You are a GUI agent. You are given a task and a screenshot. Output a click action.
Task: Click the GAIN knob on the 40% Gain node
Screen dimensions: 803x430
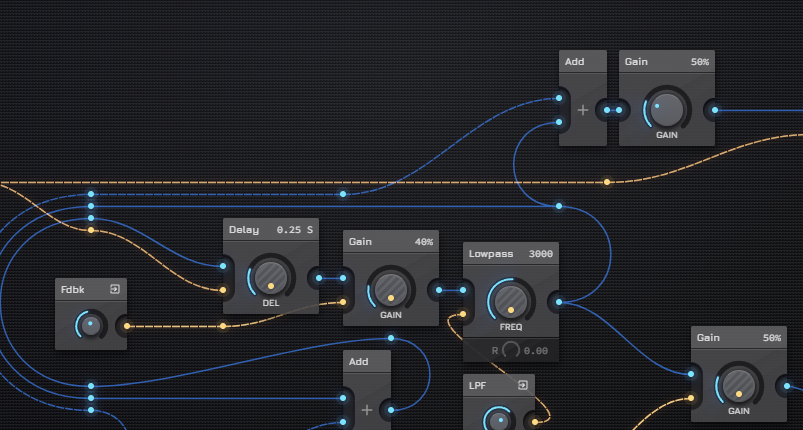[391, 290]
